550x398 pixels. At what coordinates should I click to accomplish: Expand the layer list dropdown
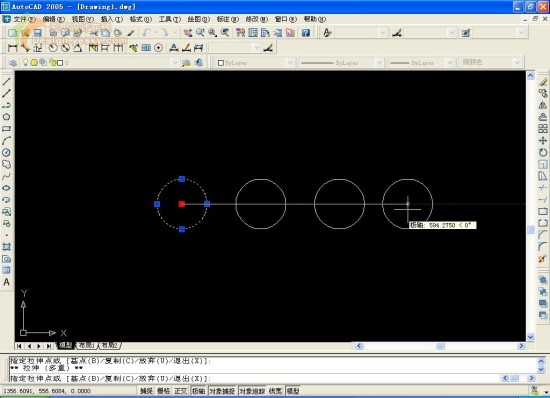[x=175, y=63]
